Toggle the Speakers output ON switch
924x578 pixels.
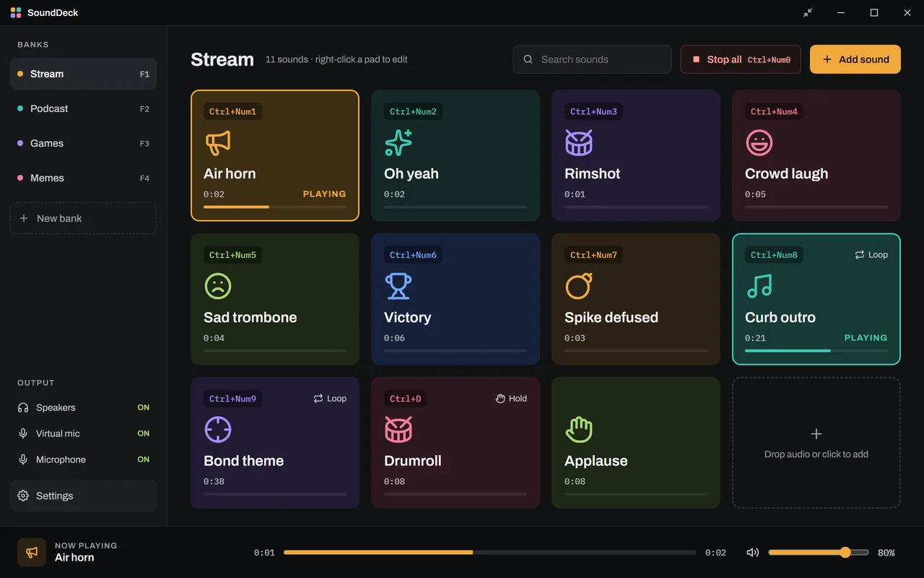[144, 407]
